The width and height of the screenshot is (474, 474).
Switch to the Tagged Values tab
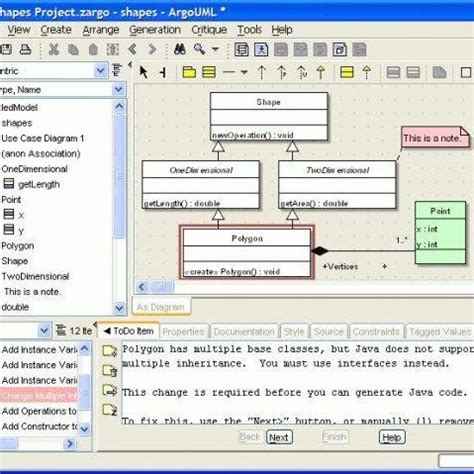pyautogui.click(x=440, y=332)
